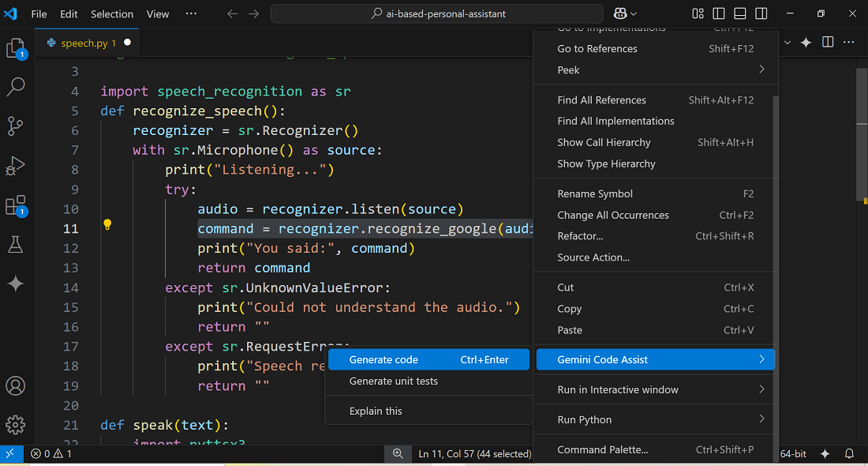Choose Paste from the context menu
868x466 pixels.
pyautogui.click(x=656, y=329)
